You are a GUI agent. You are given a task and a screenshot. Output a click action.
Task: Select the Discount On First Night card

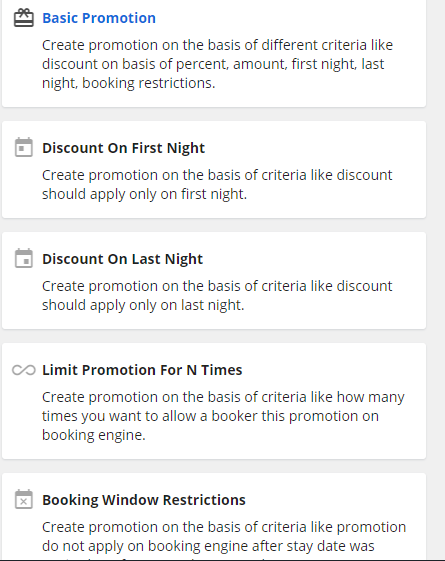point(214,170)
